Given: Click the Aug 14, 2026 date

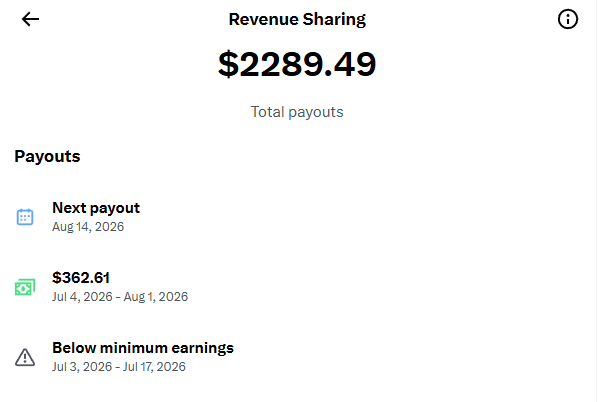Looking at the screenshot, I should (x=88, y=227).
